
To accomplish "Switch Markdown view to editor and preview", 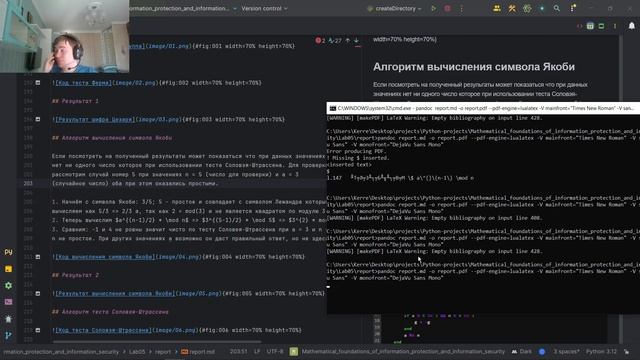I will click(x=590, y=26).
